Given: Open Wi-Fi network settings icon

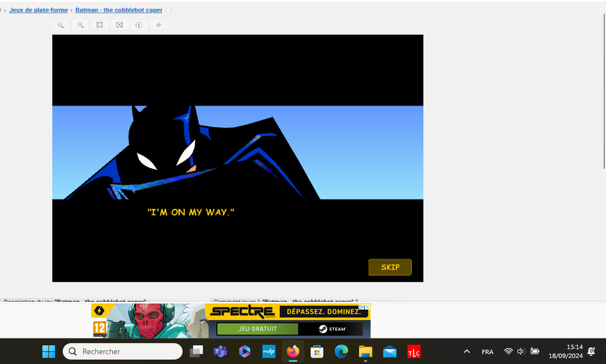Looking at the screenshot, I should 508,351.
